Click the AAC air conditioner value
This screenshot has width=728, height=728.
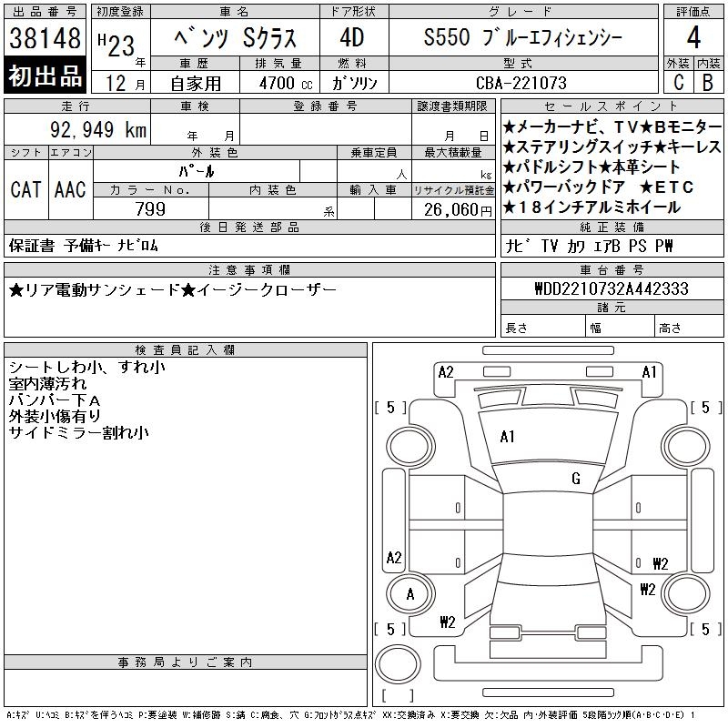pos(70,189)
